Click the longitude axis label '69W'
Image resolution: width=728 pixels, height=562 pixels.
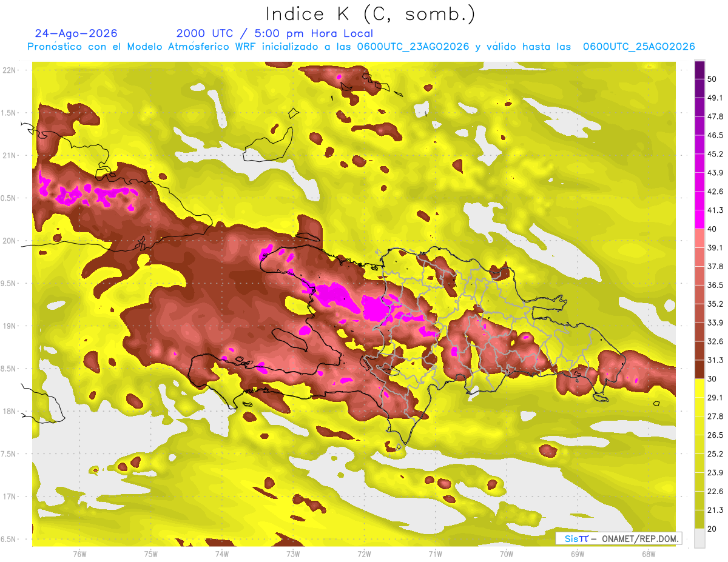pyautogui.click(x=578, y=554)
